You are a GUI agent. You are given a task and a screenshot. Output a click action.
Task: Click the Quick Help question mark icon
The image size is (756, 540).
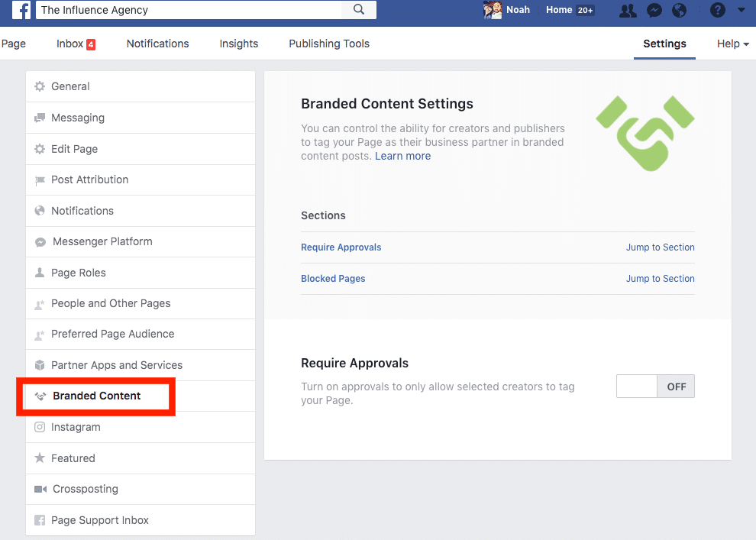pyautogui.click(x=717, y=10)
